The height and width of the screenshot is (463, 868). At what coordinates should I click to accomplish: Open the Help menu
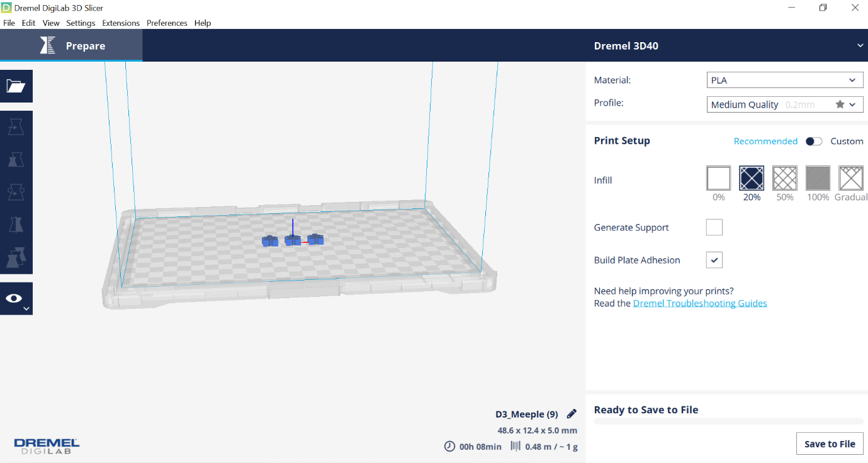pyautogui.click(x=203, y=23)
